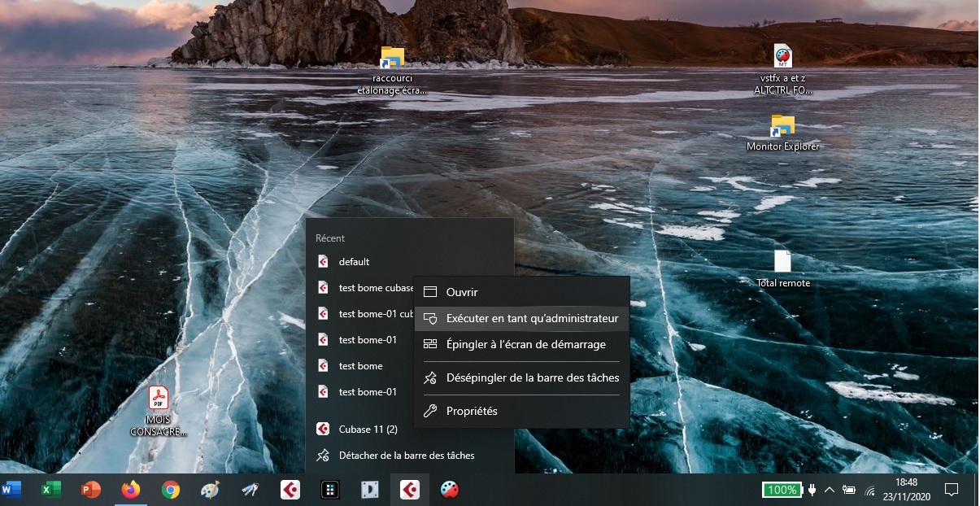980x506 pixels.
Task: Select the Monitor Explorer desktop shortcut
Action: click(x=782, y=133)
